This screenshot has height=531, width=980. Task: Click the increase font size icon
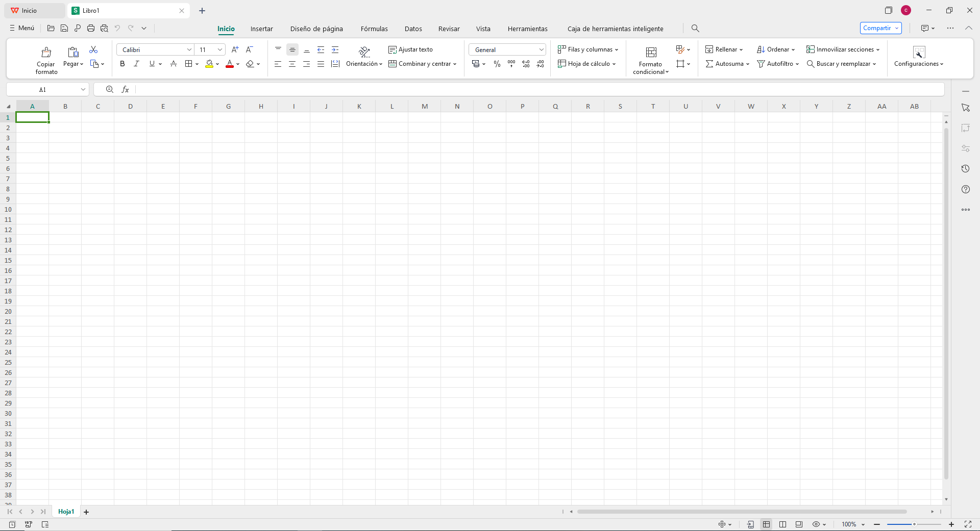[x=235, y=49]
